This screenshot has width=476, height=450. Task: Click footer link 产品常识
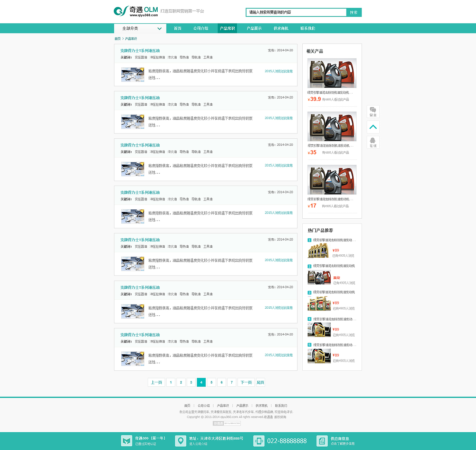(x=223, y=406)
